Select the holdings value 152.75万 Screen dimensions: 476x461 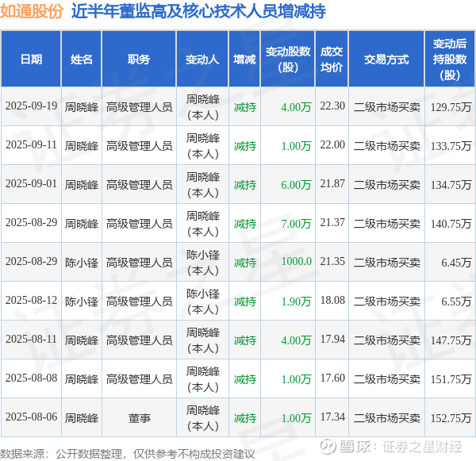[x=451, y=418]
